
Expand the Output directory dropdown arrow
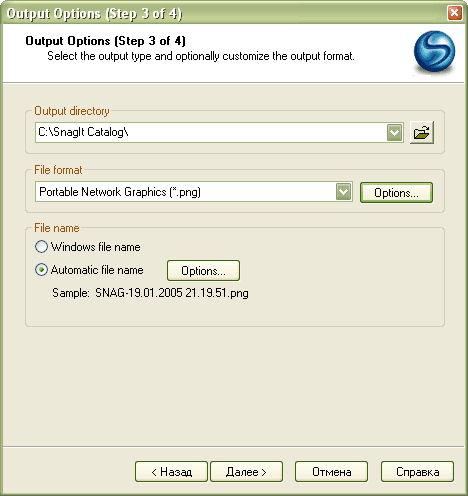pyautogui.click(x=395, y=133)
